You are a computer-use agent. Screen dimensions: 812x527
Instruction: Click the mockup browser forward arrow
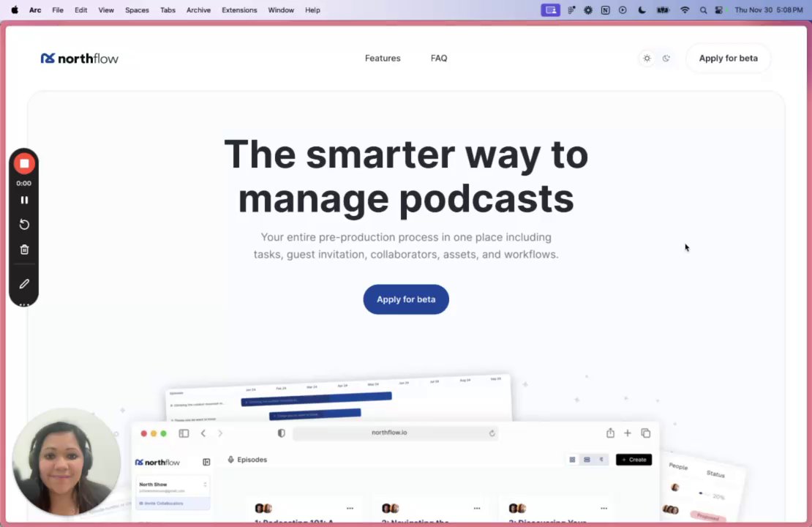pos(220,433)
